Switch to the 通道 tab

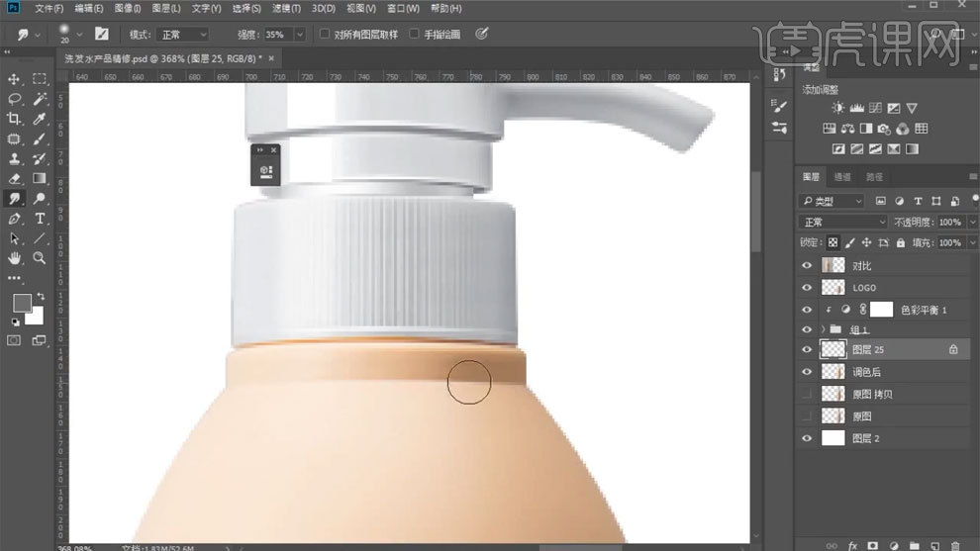(x=841, y=177)
